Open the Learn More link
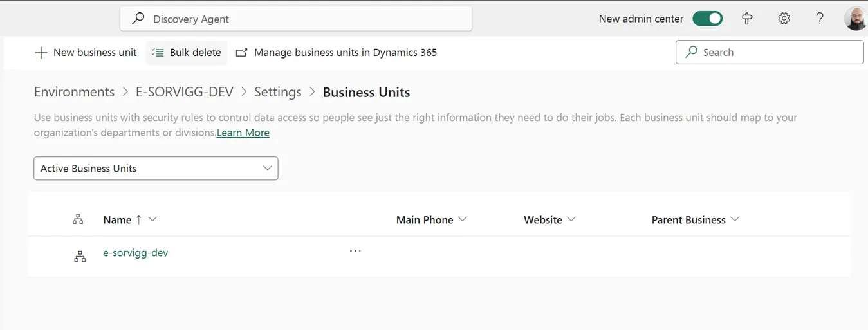The width and height of the screenshot is (868, 330). (x=243, y=133)
